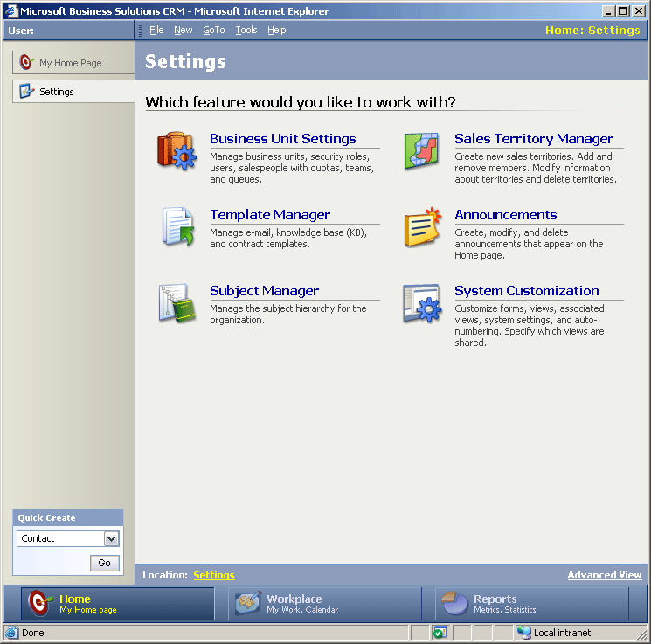Open the Subject Manager link
The height and width of the screenshot is (644, 651).
[x=264, y=291]
